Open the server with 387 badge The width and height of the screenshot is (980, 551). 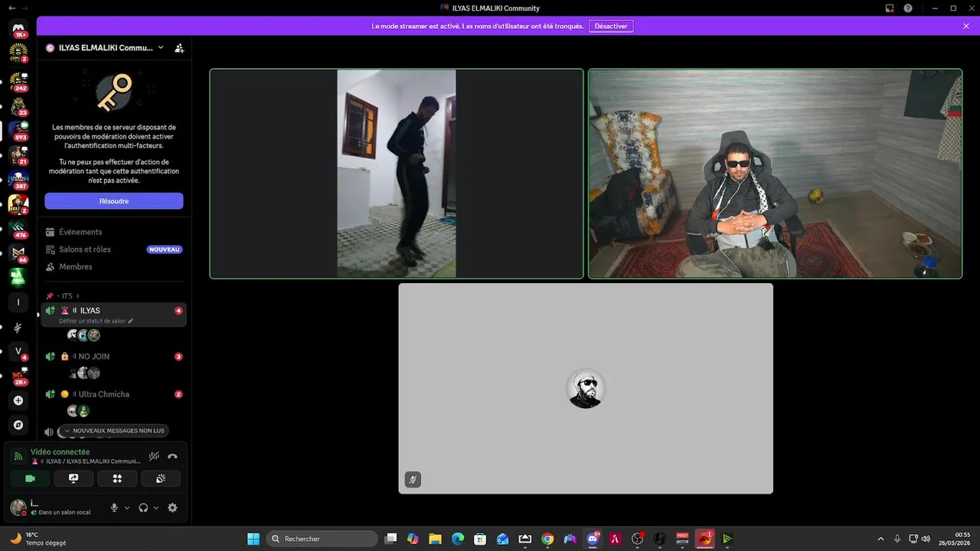coord(18,180)
